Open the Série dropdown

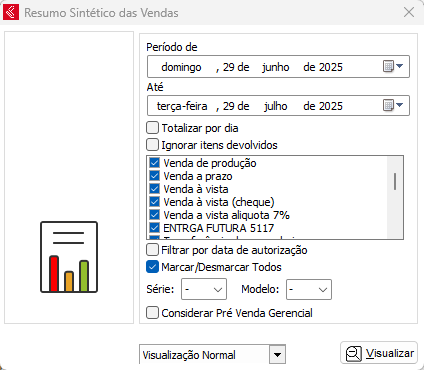pyautogui.click(x=204, y=289)
